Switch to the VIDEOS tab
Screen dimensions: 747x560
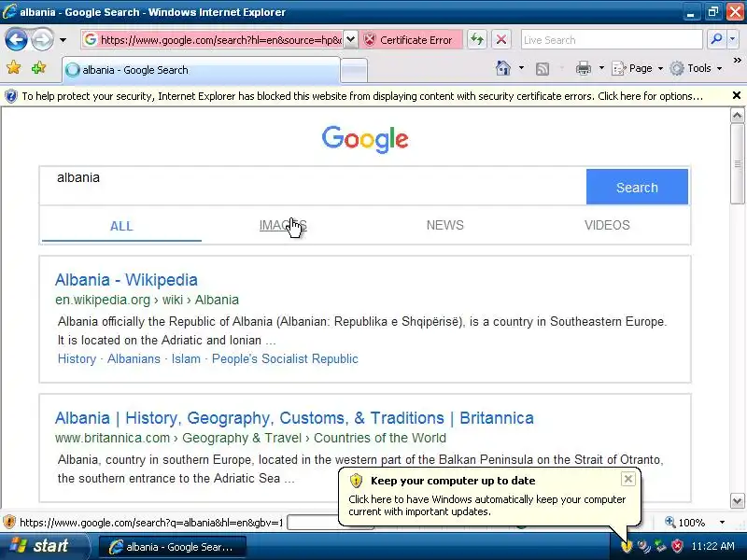tap(607, 225)
